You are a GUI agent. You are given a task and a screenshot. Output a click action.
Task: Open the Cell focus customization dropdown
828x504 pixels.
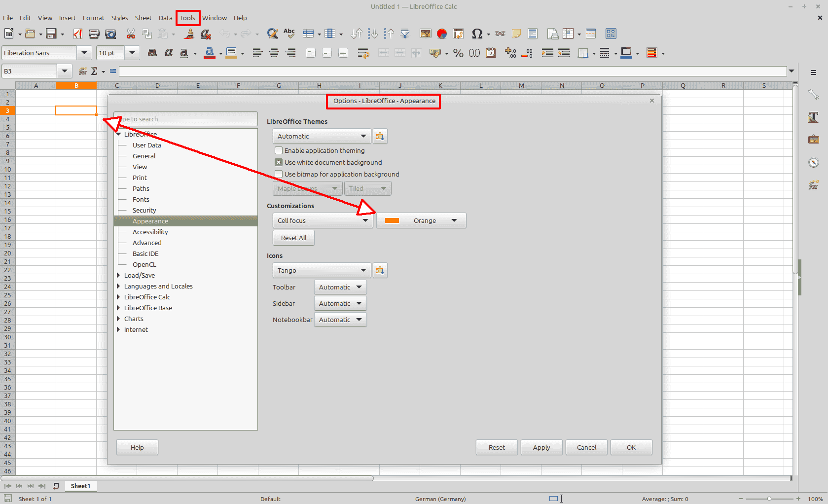(x=323, y=220)
